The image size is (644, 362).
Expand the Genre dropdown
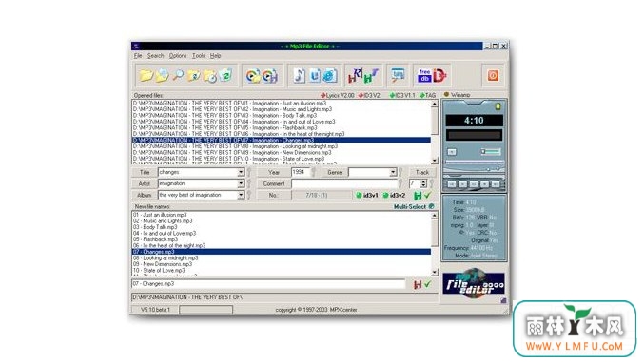(393, 172)
